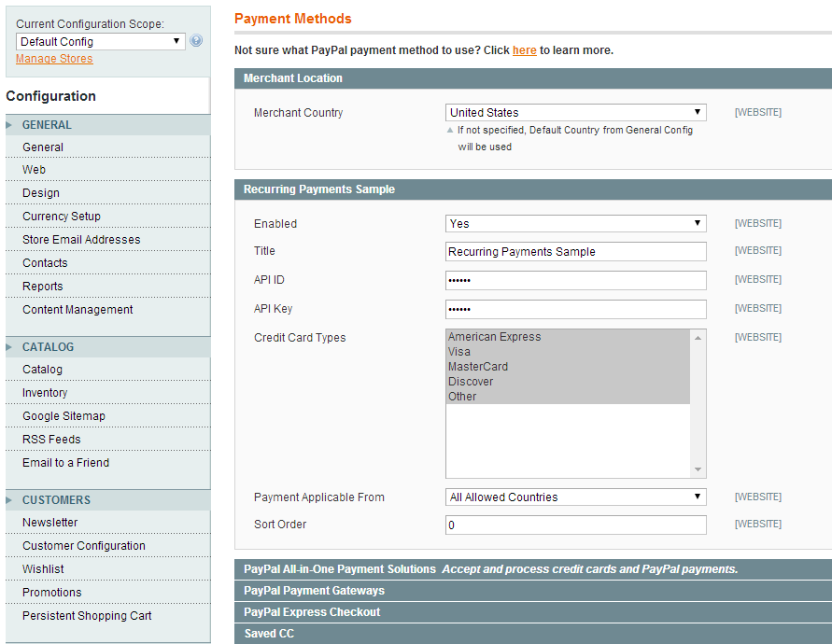
Task: Collapse the CUSTOMERS section arrow
Action: (9, 499)
